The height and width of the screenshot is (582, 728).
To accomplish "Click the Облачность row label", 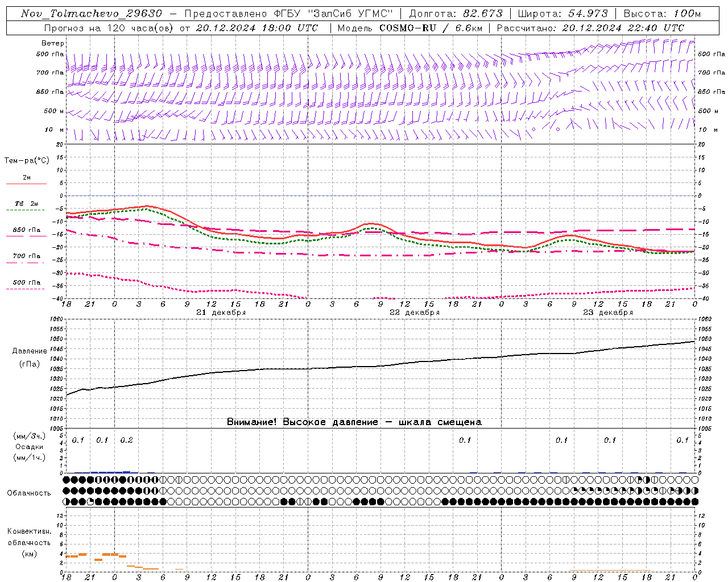I will [x=29, y=493].
